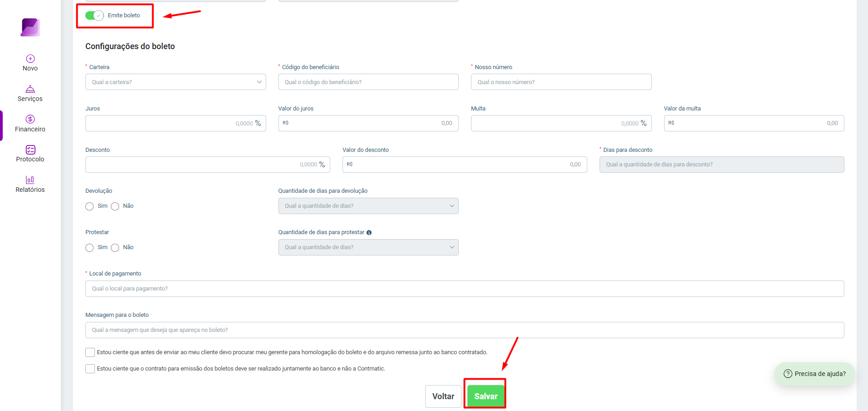
Task: Focus the Nosso número field
Action: 561,82
